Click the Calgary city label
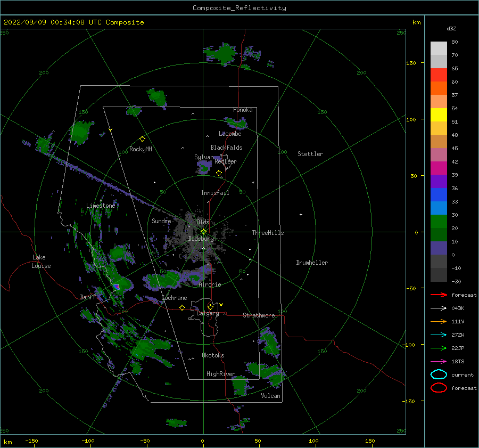Viewport: 479px width, 448px height. pos(208,313)
